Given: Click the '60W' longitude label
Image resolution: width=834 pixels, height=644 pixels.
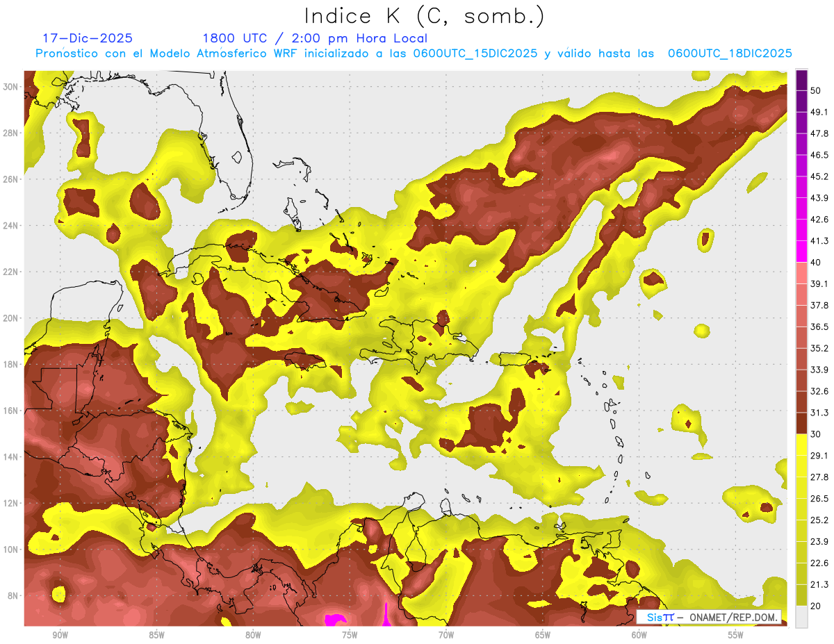Looking at the screenshot, I should (639, 635).
